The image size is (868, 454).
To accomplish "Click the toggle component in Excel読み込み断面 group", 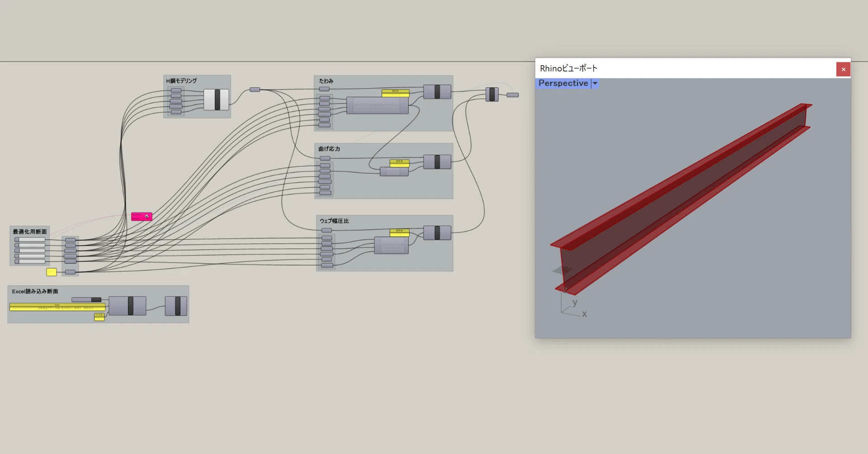I will [x=86, y=299].
